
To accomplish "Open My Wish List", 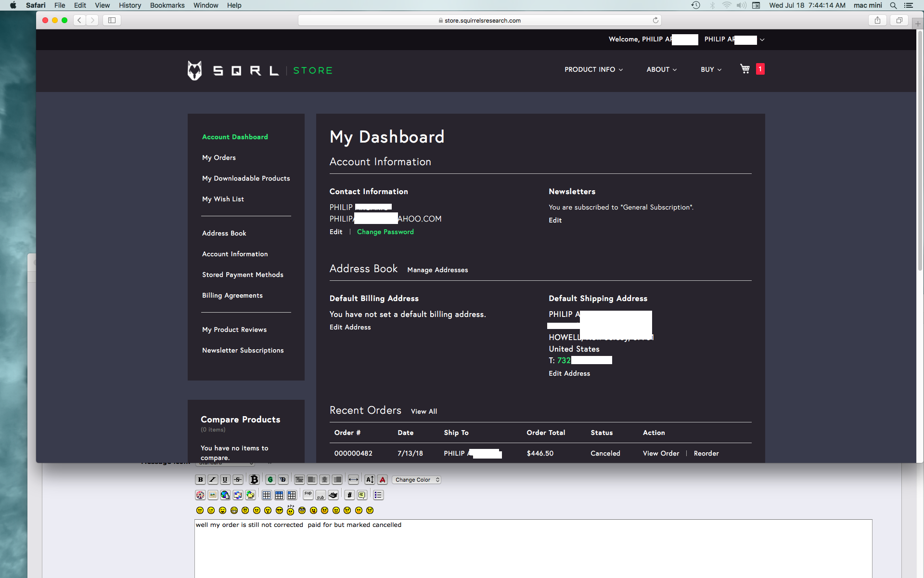I will tap(223, 199).
